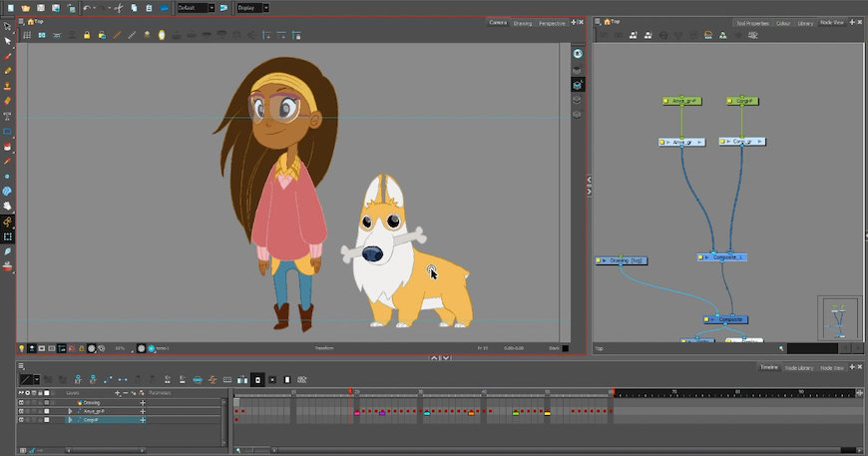The height and width of the screenshot is (456, 868).
Task: Switch to the Perspective tab
Action: click(x=552, y=23)
